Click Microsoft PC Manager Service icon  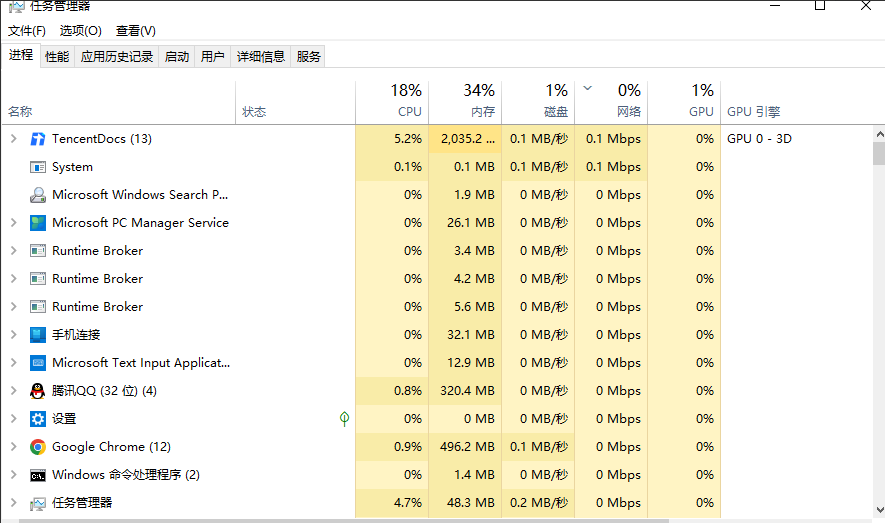coord(38,223)
